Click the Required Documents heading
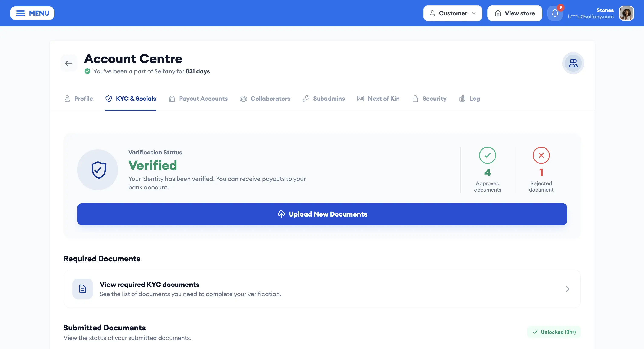644x349 pixels. click(x=102, y=259)
